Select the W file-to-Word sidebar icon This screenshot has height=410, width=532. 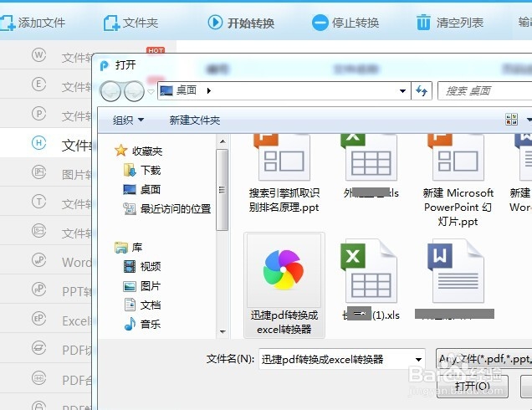(38, 54)
